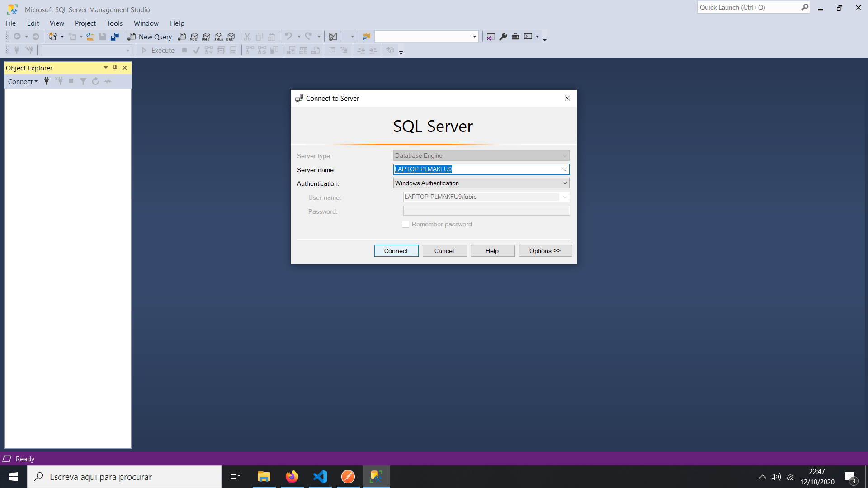
Task: Click the Cancel button in dialog
Action: [444, 251]
